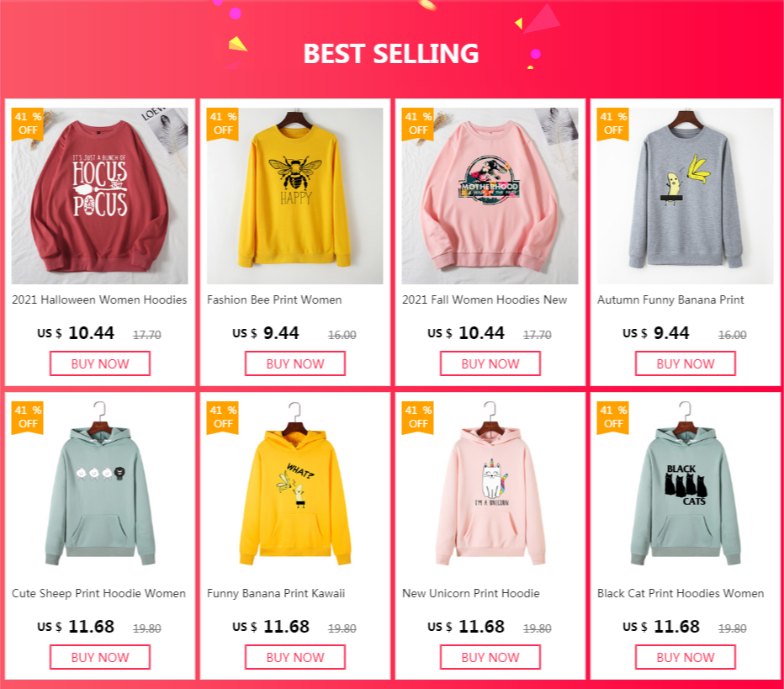The height and width of the screenshot is (689, 784).
Task: Click Buy Now under Black Cat Print Hoodies
Action: (x=686, y=657)
